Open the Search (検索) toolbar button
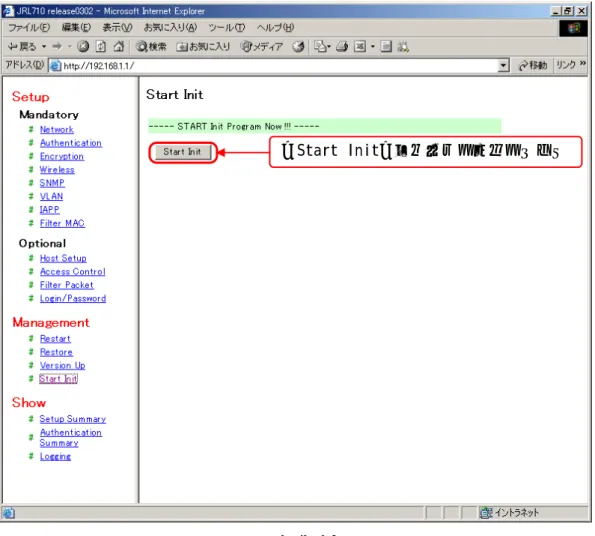 pyautogui.click(x=151, y=47)
